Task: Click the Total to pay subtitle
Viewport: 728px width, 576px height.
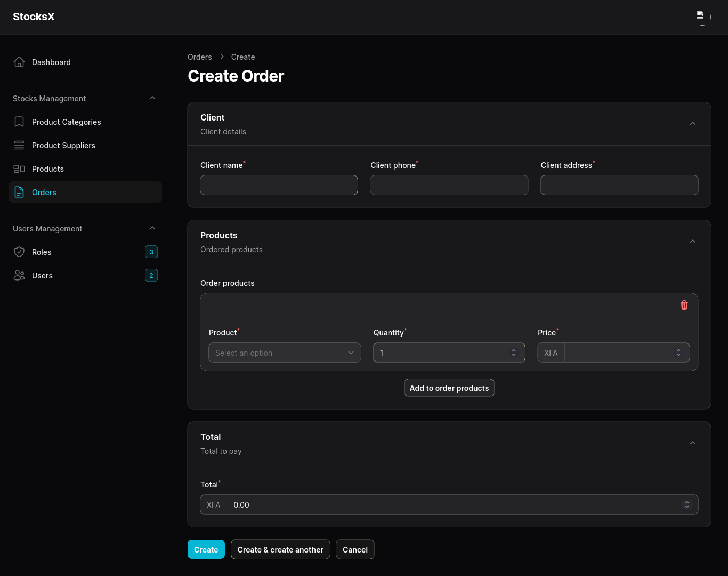Action: coord(221,451)
